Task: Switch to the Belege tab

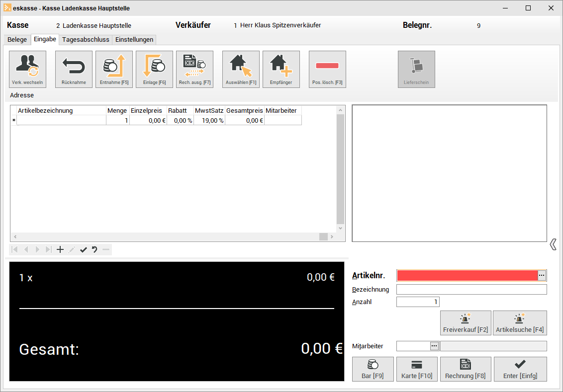Action: pyautogui.click(x=17, y=39)
